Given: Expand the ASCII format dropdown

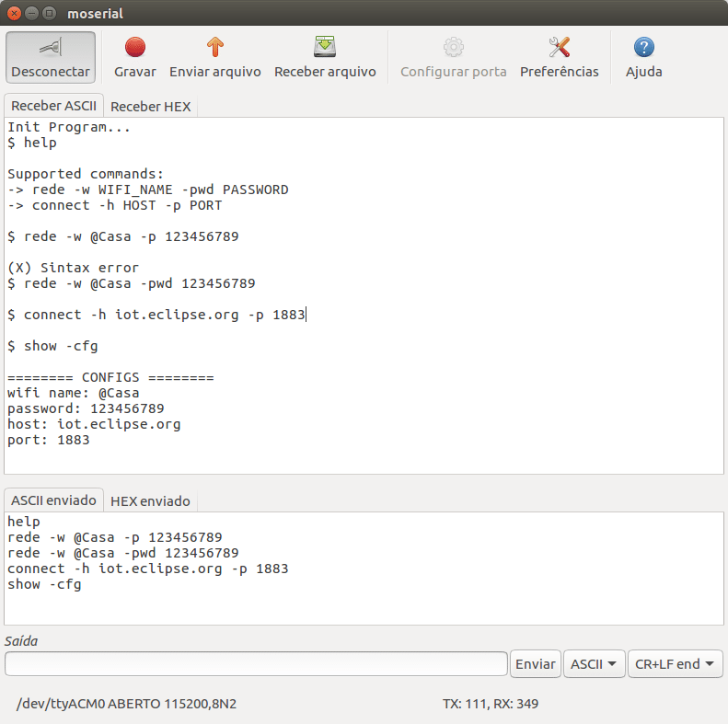Looking at the screenshot, I should [594, 664].
